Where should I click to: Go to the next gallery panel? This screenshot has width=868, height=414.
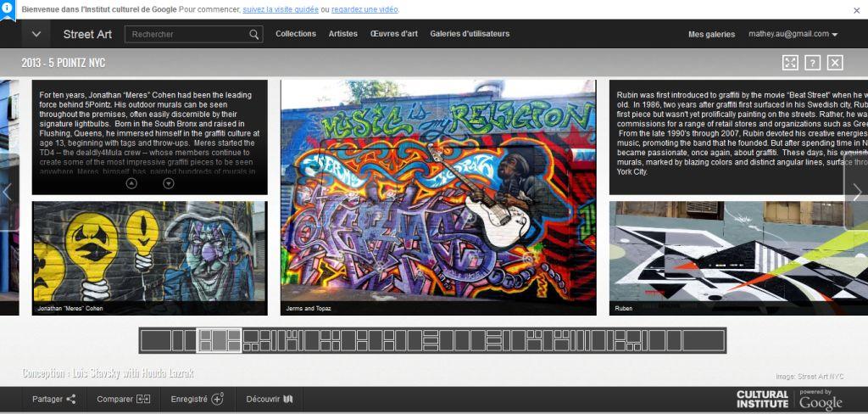(x=856, y=192)
